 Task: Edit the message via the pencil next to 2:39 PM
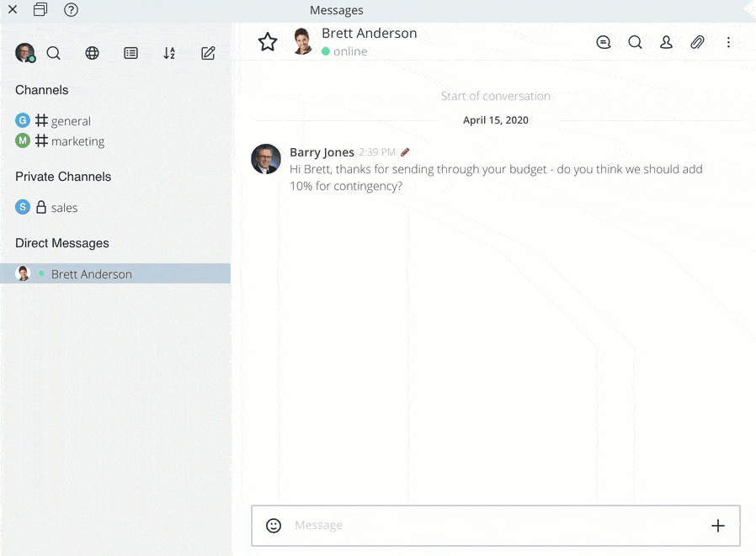pos(405,151)
